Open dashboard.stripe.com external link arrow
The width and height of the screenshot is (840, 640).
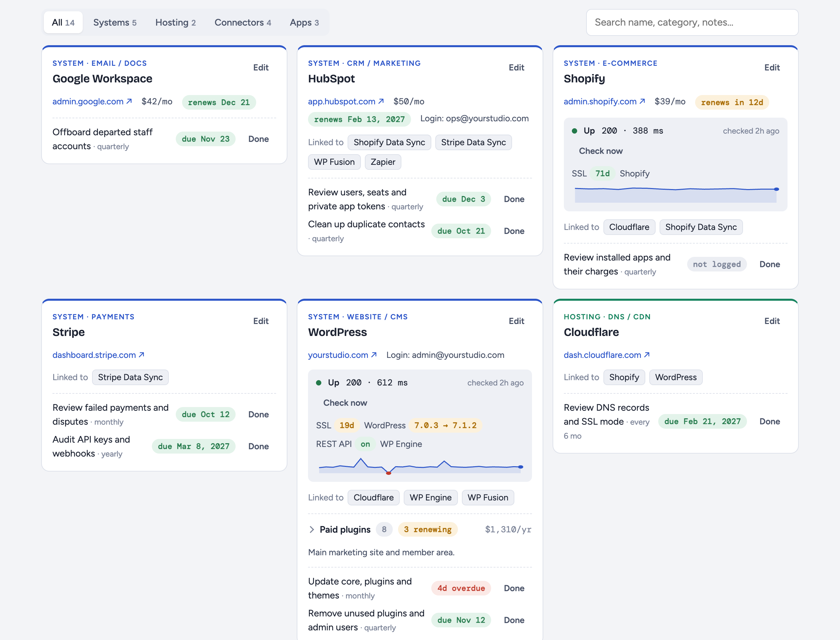click(x=141, y=355)
